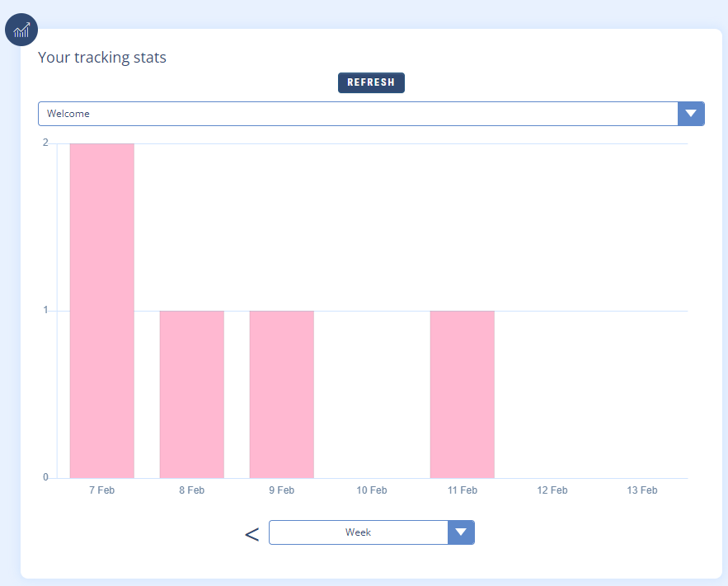Open the Welcome dropdown arrow
The width and height of the screenshot is (728, 586).
coord(690,114)
